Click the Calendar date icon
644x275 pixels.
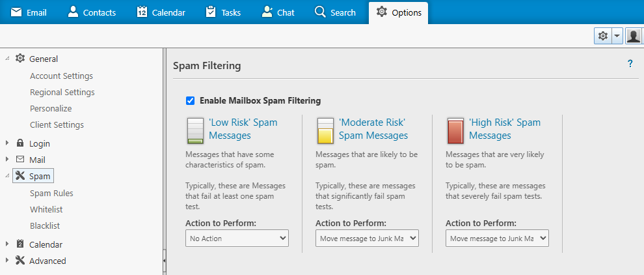[x=142, y=12]
